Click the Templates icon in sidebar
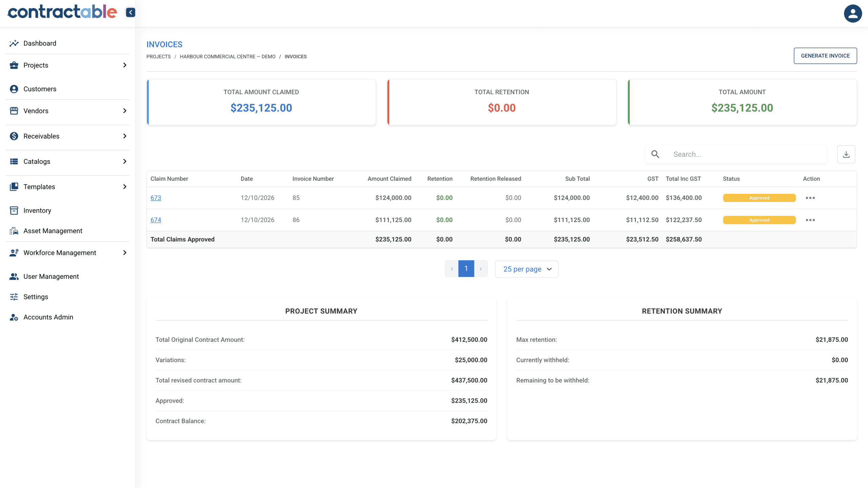 coord(14,187)
